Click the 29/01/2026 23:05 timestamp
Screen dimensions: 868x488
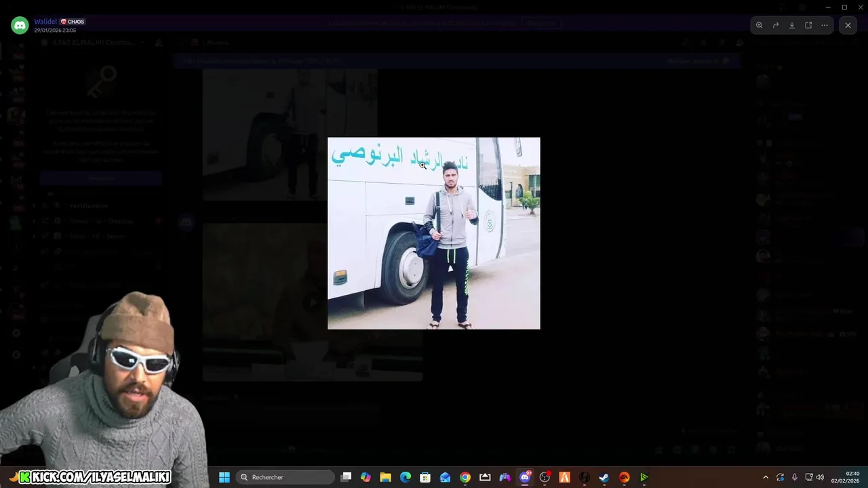click(55, 30)
